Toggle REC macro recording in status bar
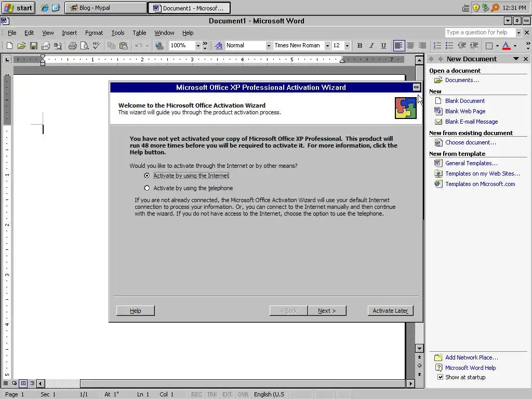The image size is (532, 399). [x=196, y=394]
